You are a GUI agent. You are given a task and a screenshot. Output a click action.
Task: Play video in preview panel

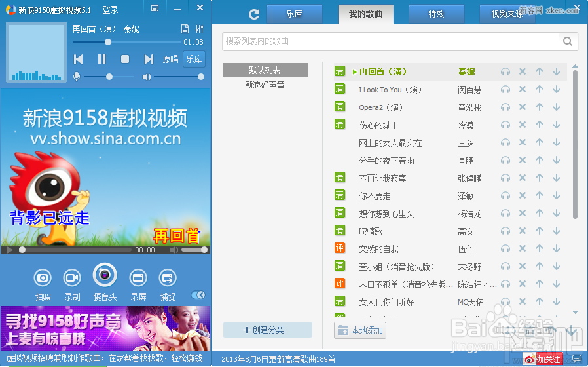click(x=10, y=250)
